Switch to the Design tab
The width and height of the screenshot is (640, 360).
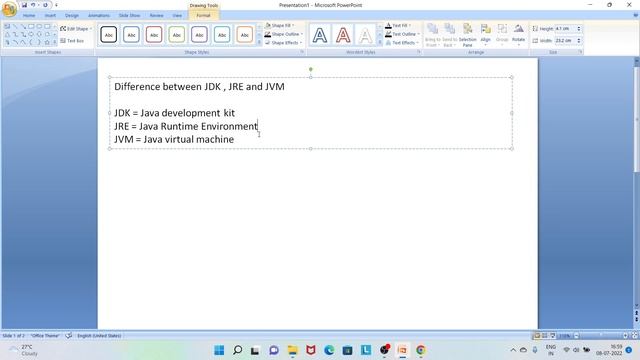click(71, 16)
